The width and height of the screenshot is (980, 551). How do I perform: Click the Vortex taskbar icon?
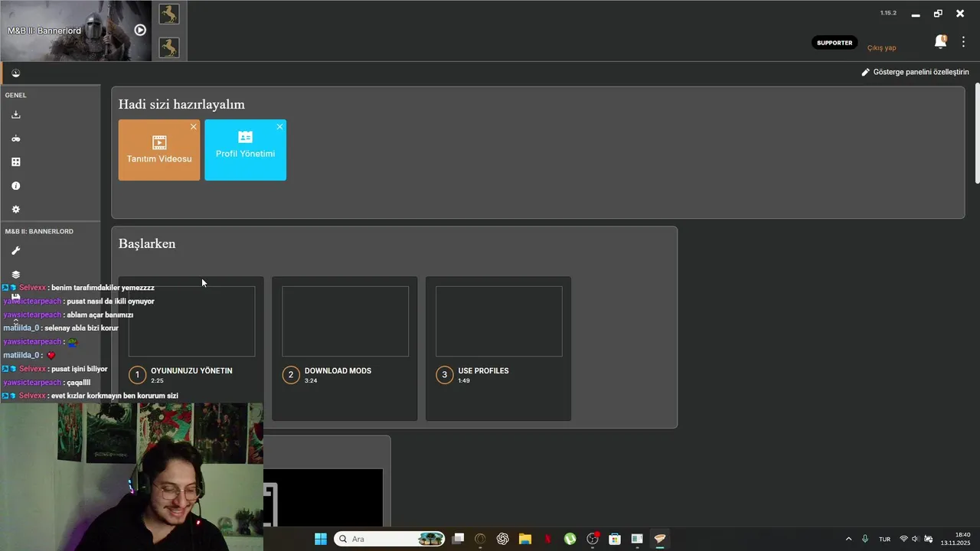point(659,539)
